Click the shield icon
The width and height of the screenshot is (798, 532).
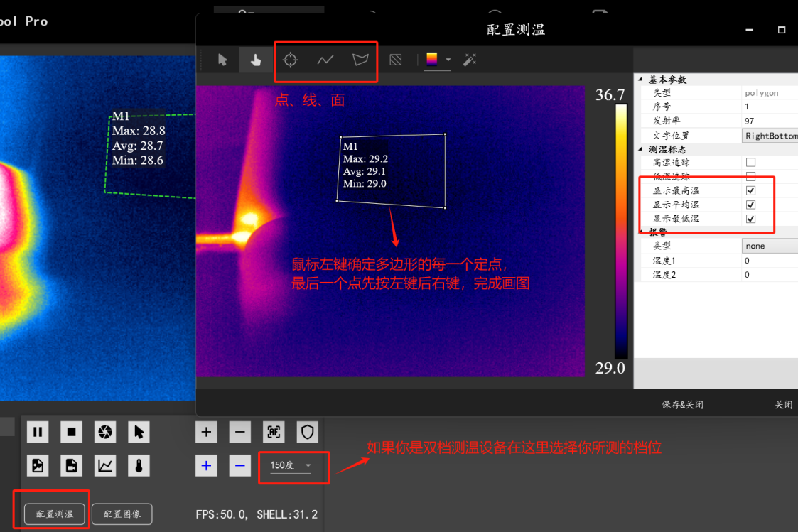(x=307, y=431)
